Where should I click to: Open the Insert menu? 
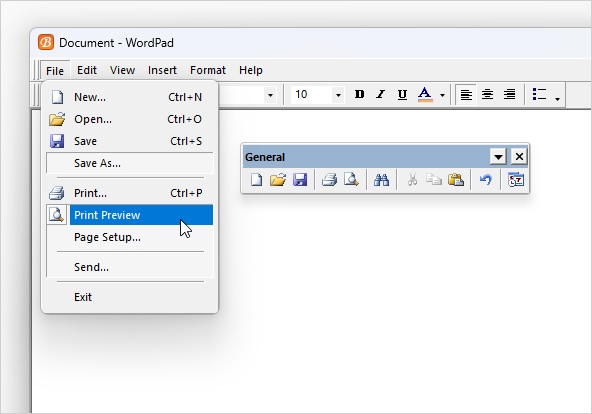[x=162, y=70]
